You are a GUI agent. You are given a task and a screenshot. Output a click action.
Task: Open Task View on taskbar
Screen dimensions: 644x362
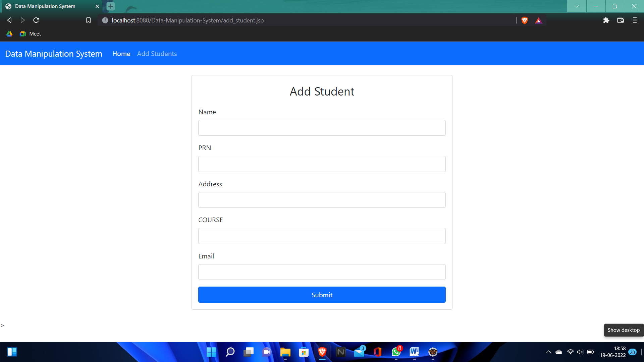click(x=249, y=352)
